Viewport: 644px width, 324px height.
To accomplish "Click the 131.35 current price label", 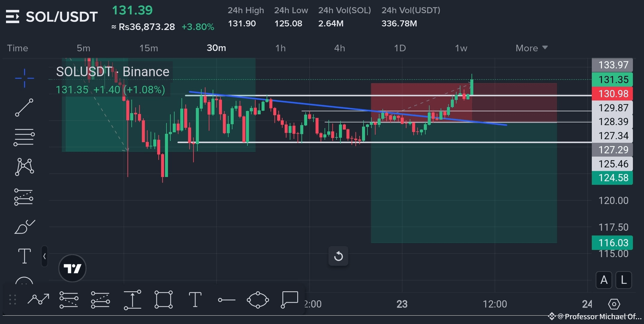I will coord(612,79).
